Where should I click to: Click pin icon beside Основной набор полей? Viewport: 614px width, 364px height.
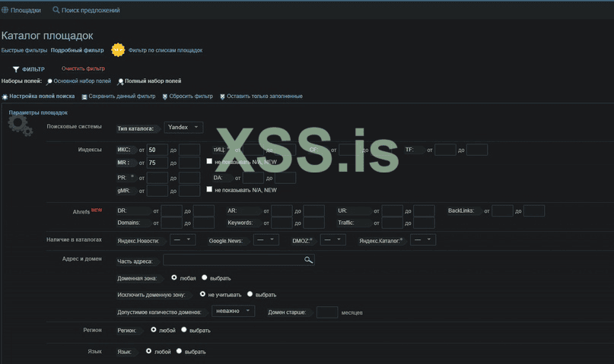pos(49,81)
